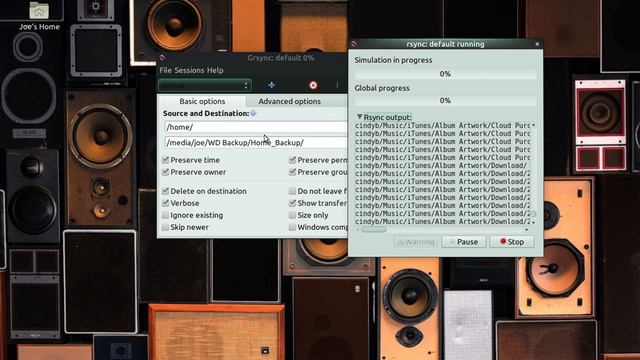Click the Stop button

[512, 242]
